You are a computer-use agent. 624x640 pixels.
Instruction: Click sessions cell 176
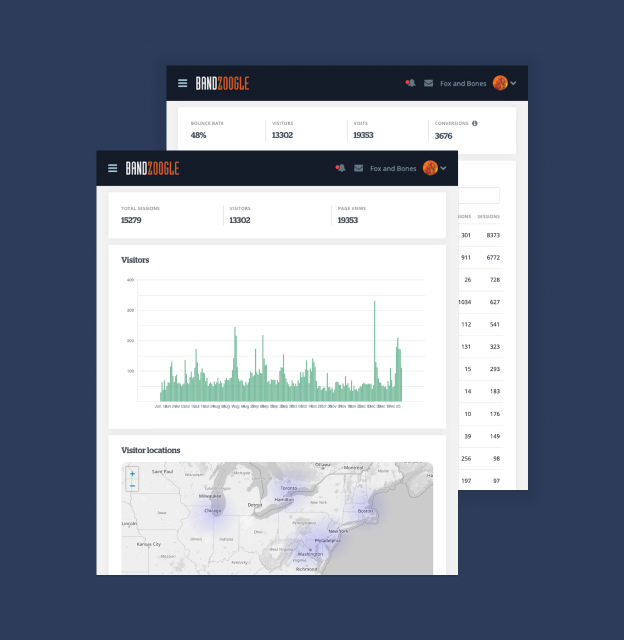[x=495, y=414]
